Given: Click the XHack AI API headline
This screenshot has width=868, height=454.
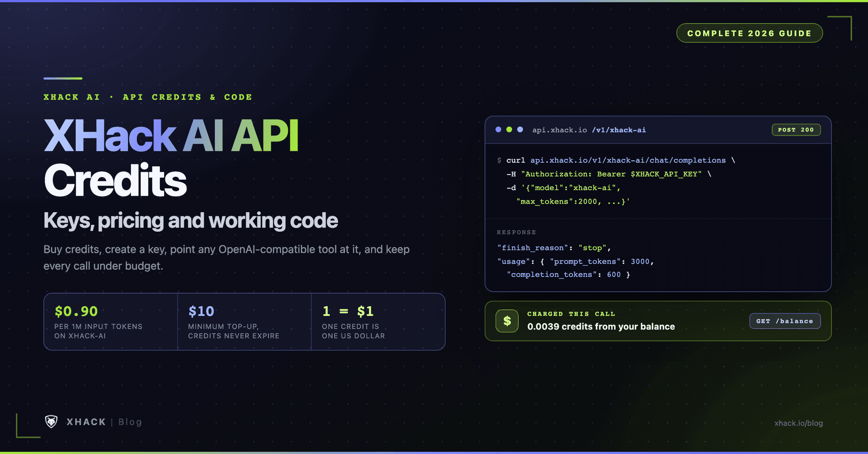Looking at the screenshot, I should (171, 136).
